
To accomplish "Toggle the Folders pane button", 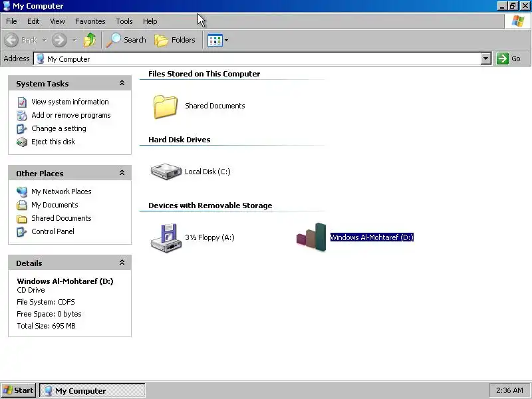I will [175, 40].
